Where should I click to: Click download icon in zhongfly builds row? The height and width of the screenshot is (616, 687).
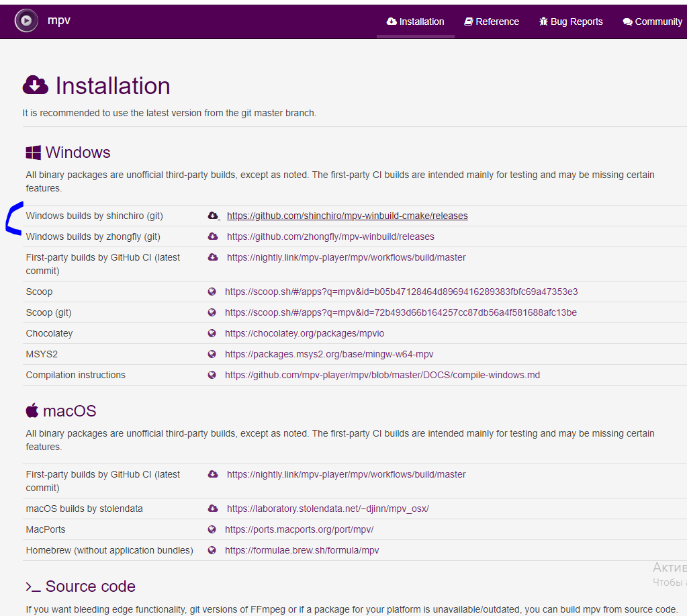213,236
